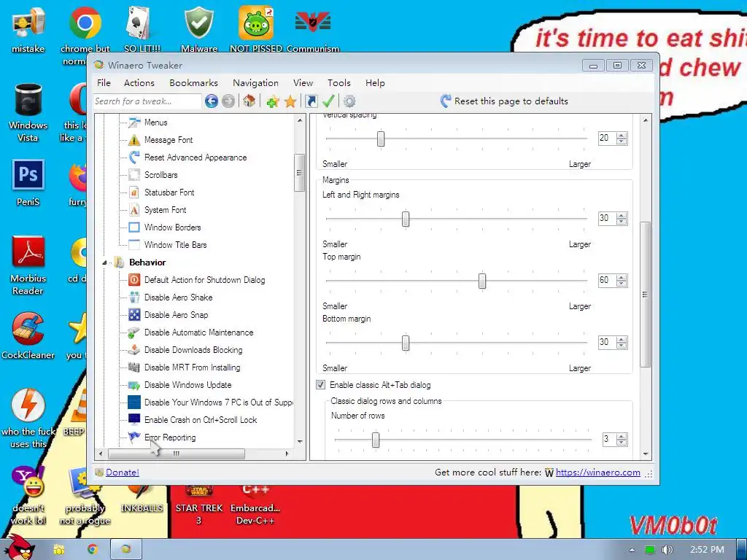
Task: Click the Forward navigation arrow in toolbar
Action: coord(228,101)
